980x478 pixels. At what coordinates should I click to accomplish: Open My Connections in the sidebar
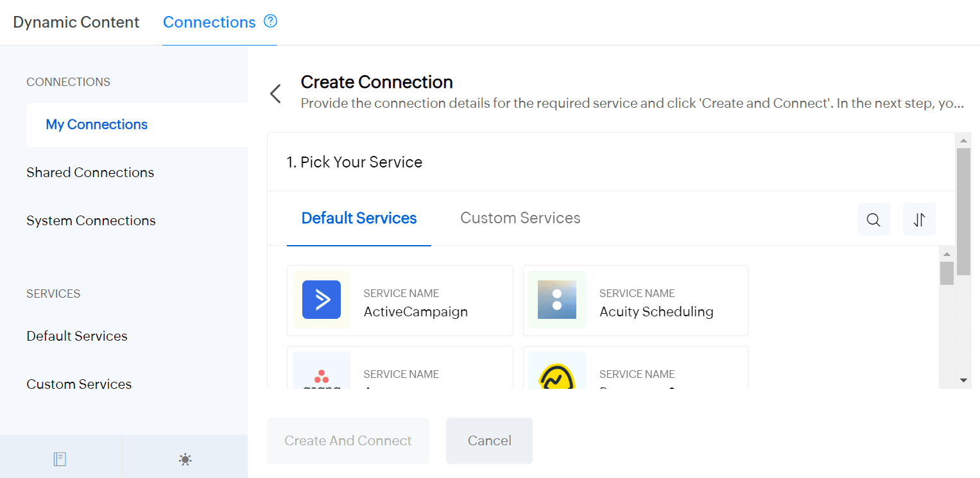[137, 124]
